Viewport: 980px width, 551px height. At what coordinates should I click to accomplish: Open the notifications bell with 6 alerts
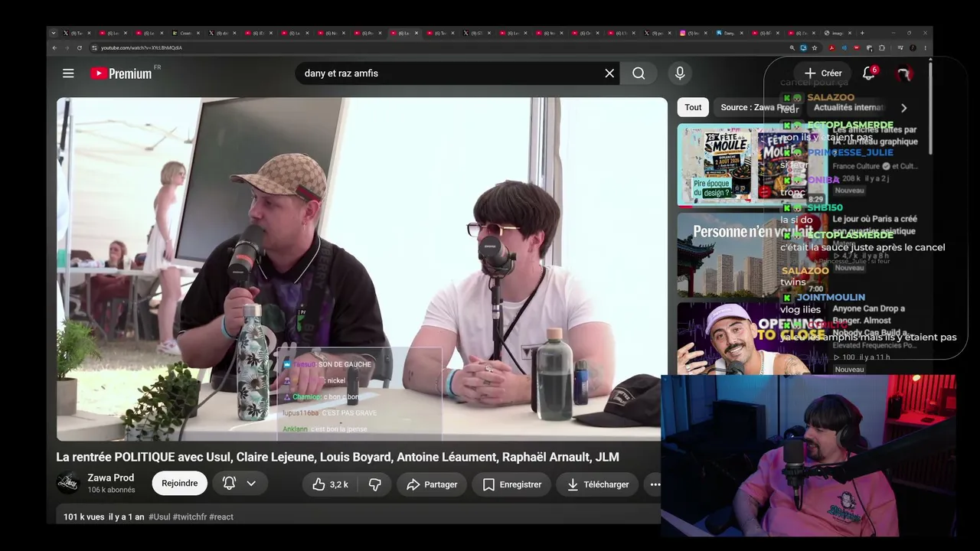point(869,73)
